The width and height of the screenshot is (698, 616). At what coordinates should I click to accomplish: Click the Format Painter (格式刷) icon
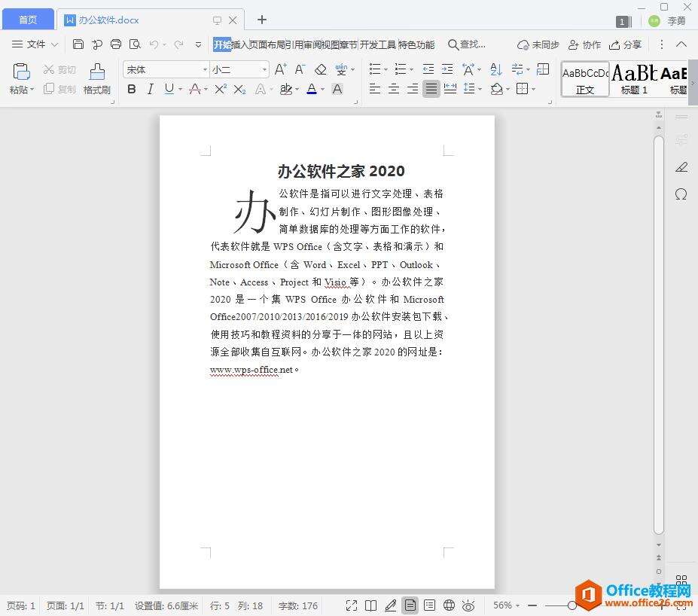96,78
